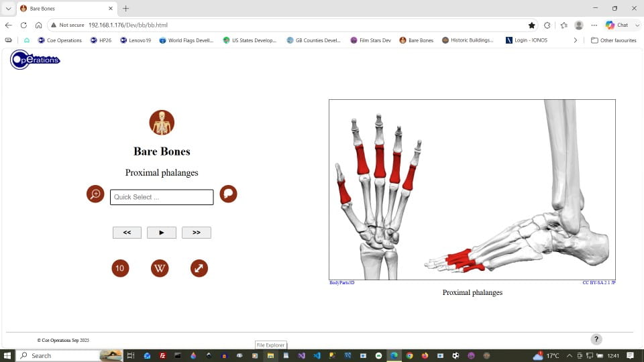
Task: Show hidden system tray icons
Action: [570, 355]
